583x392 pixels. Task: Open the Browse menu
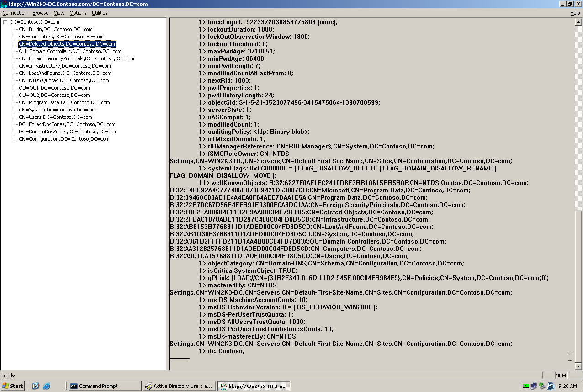pyautogui.click(x=40, y=13)
